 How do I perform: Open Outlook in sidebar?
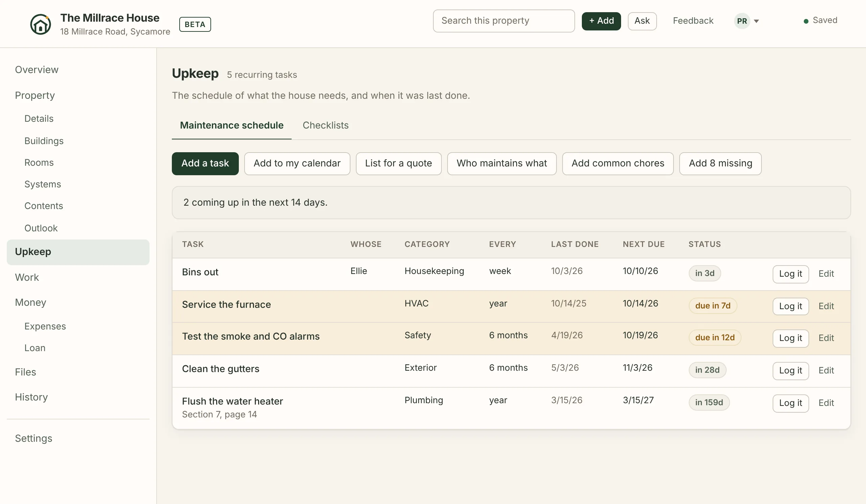pyautogui.click(x=41, y=228)
